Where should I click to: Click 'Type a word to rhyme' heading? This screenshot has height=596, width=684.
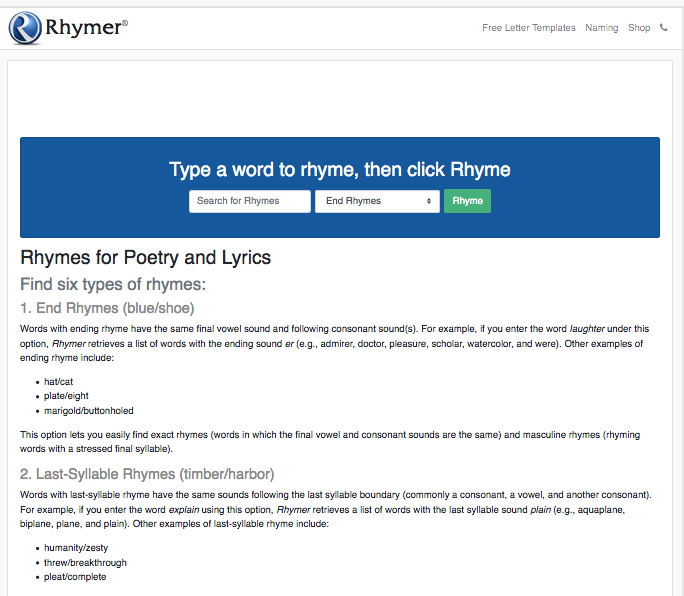click(339, 170)
